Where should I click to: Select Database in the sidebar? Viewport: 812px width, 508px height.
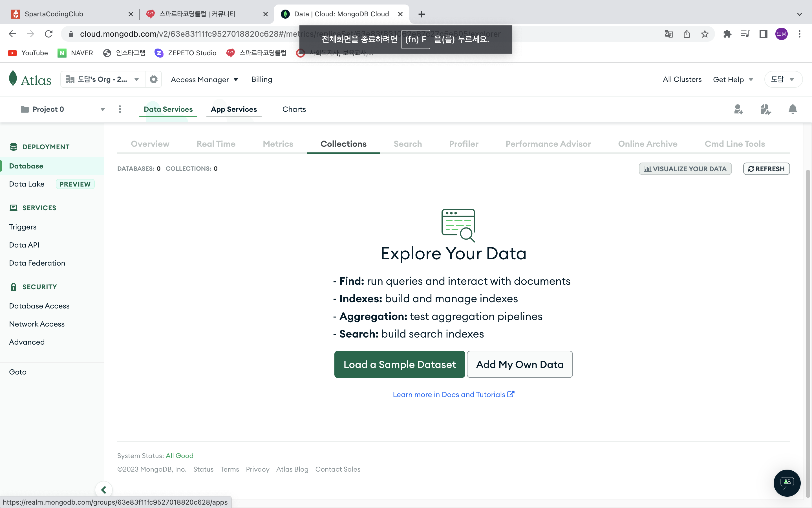52,166
